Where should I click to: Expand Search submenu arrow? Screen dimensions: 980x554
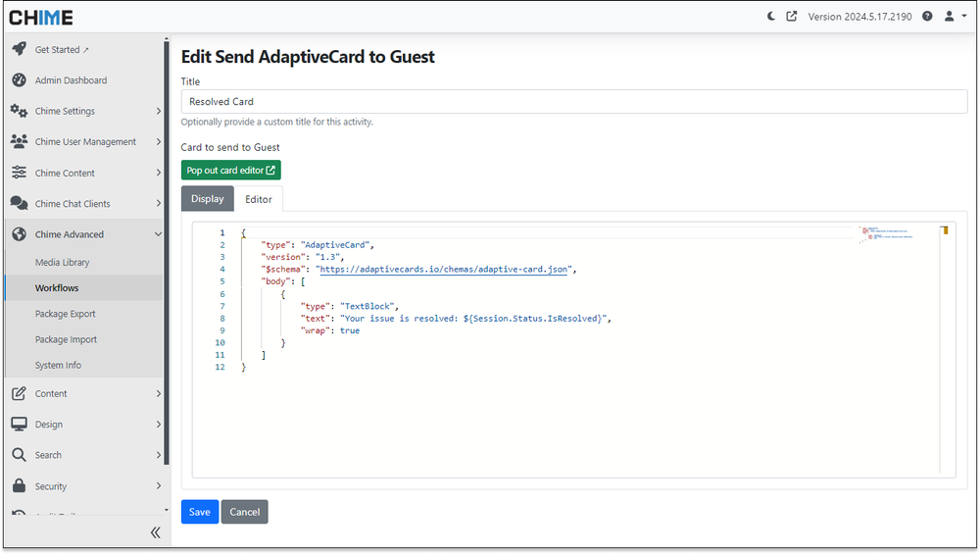(158, 455)
